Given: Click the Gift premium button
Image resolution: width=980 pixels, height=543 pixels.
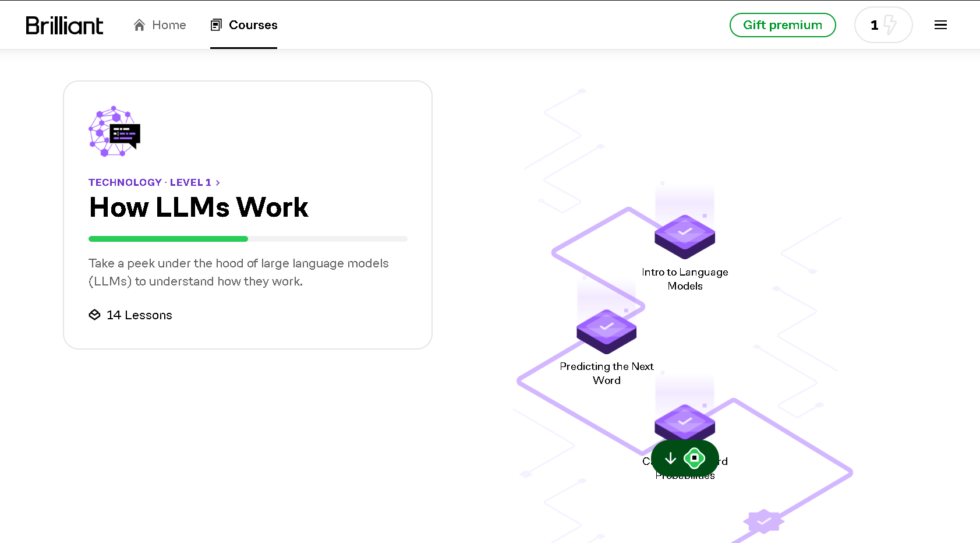Looking at the screenshot, I should tap(783, 25).
